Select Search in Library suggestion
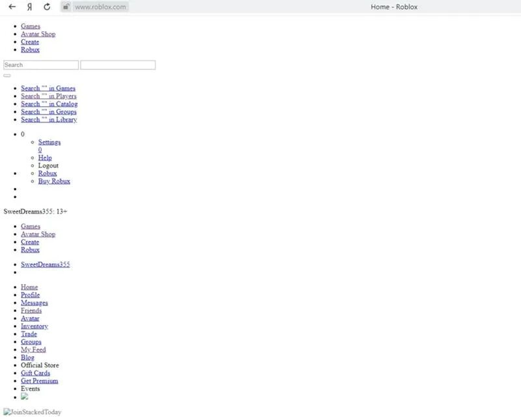 click(x=49, y=119)
